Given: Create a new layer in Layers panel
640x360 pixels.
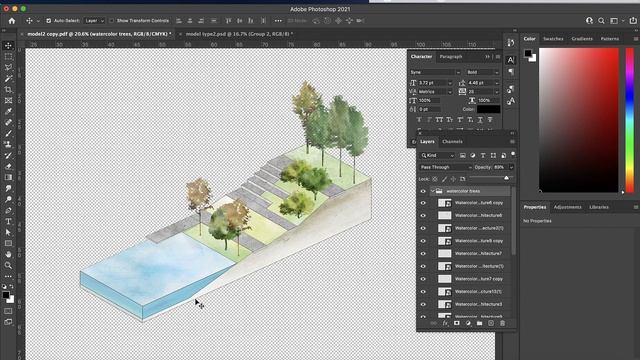Looking at the screenshot, I should point(491,323).
